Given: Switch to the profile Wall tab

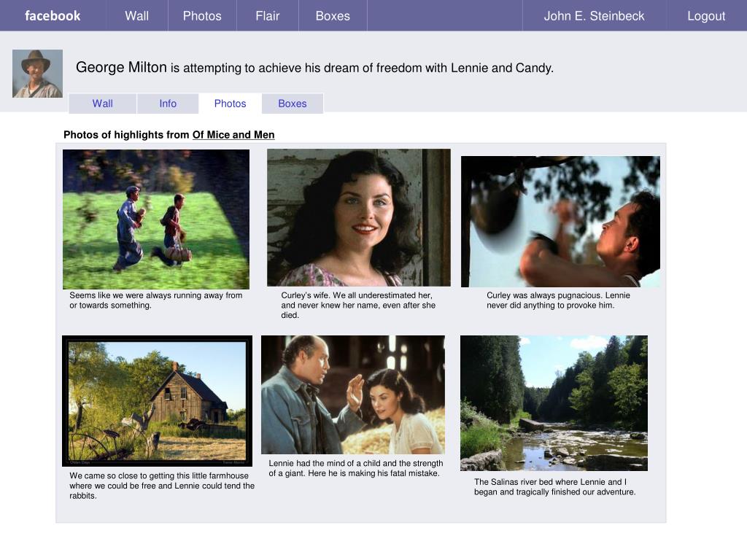Looking at the screenshot, I should (x=102, y=104).
